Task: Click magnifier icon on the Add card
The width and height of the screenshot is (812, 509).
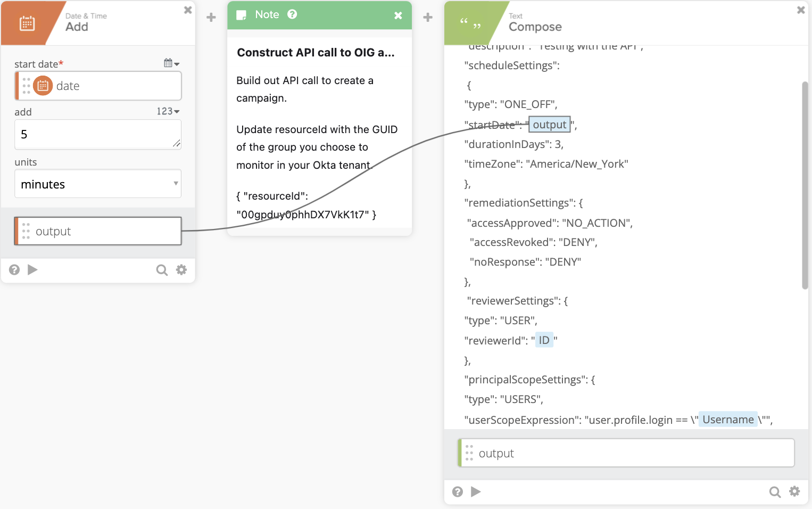Action: [x=162, y=270]
